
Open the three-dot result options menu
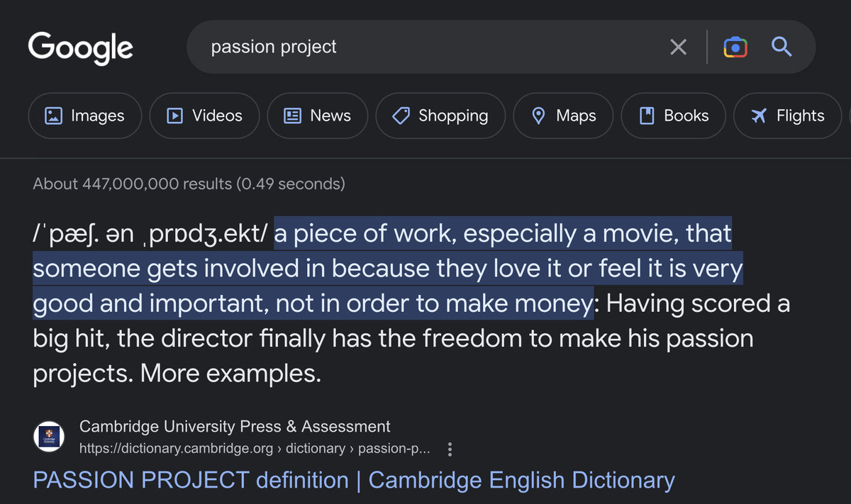[x=450, y=449]
